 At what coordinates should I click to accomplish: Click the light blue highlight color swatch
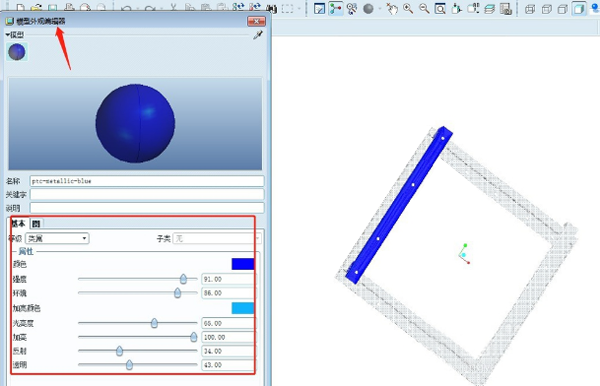click(x=243, y=308)
